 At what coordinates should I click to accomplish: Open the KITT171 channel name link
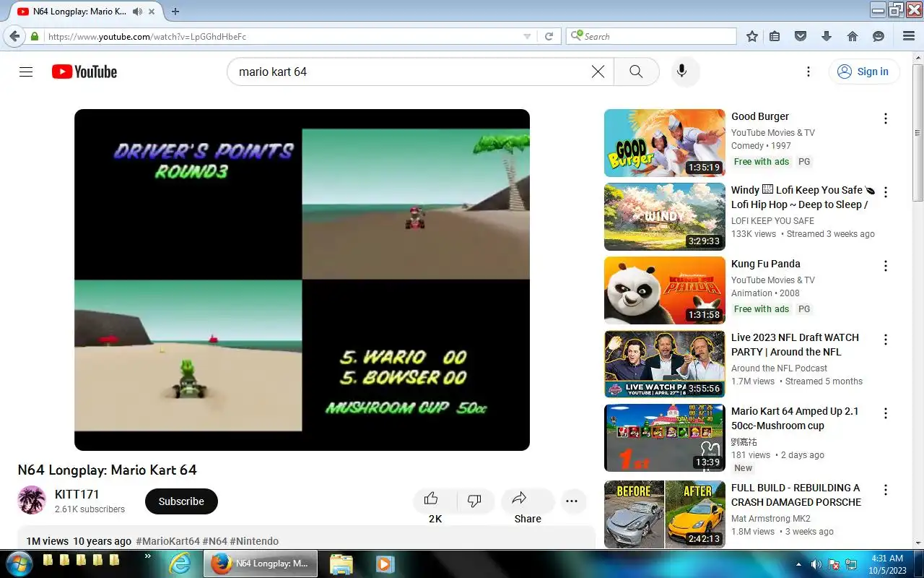77,494
